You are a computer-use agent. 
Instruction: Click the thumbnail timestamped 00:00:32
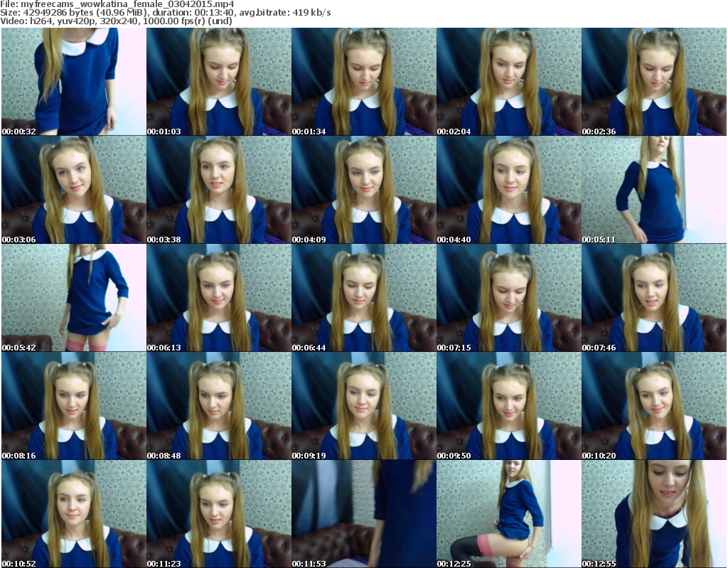coord(73,82)
